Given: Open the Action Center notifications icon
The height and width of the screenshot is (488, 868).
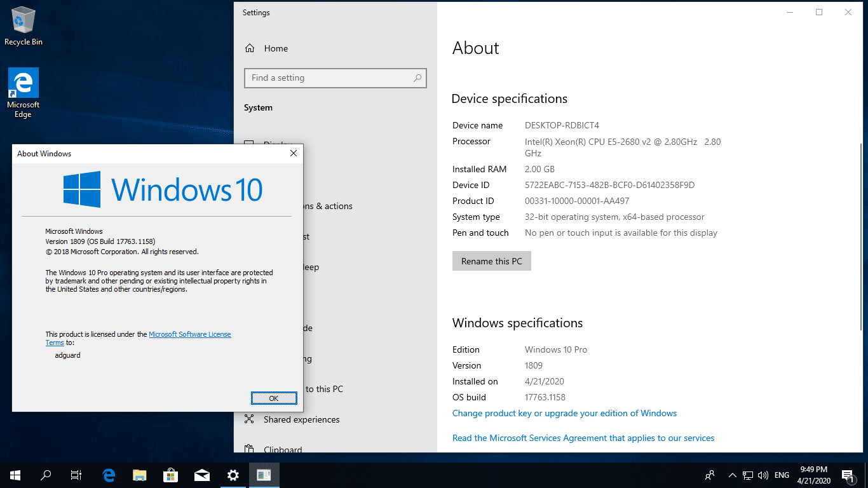Looking at the screenshot, I should pos(847,475).
